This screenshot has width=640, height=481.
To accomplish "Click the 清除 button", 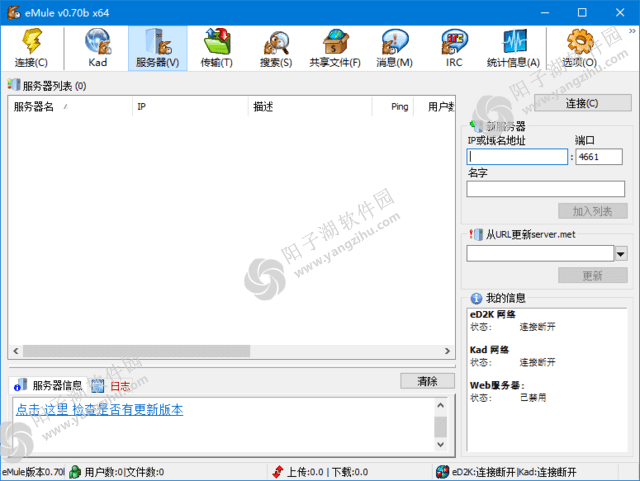I will (427, 381).
